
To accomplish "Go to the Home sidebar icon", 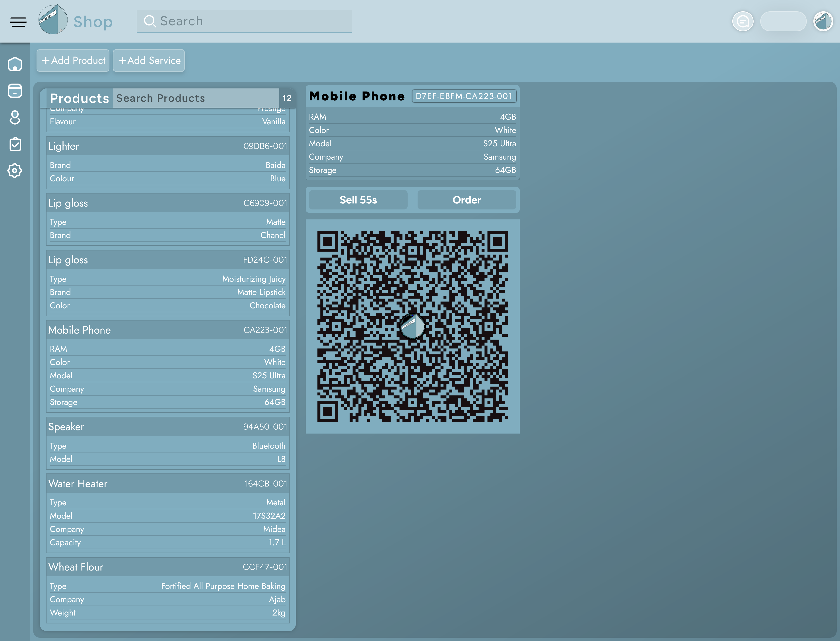I will [x=15, y=64].
